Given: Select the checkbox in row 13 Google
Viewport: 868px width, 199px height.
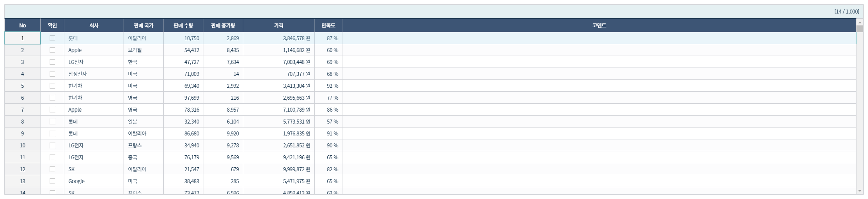Looking at the screenshot, I should [x=52, y=181].
